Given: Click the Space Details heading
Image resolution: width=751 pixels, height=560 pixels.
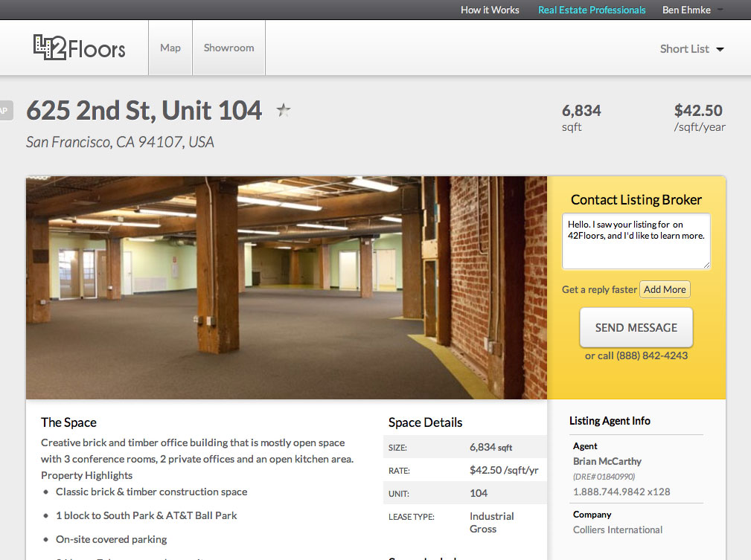Looking at the screenshot, I should click(x=425, y=422).
